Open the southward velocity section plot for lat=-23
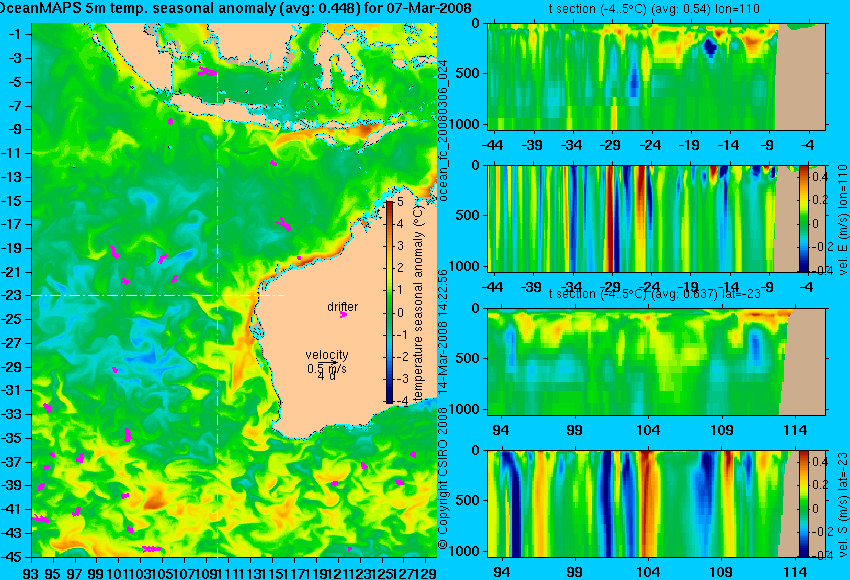 coord(656,504)
